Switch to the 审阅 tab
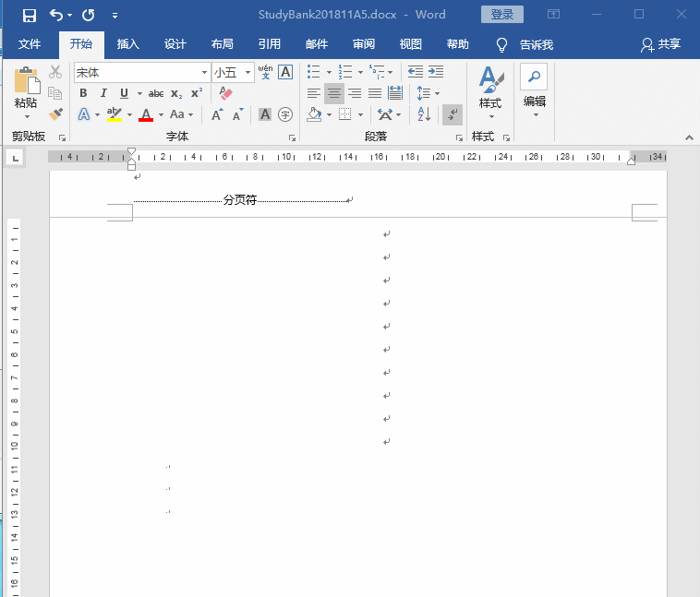Viewport: 700px width, 597px height. click(x=364, y=43)
